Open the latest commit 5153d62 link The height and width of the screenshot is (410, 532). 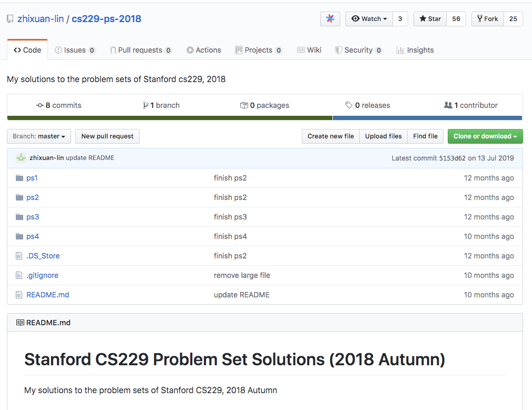(x=452, y=158)
